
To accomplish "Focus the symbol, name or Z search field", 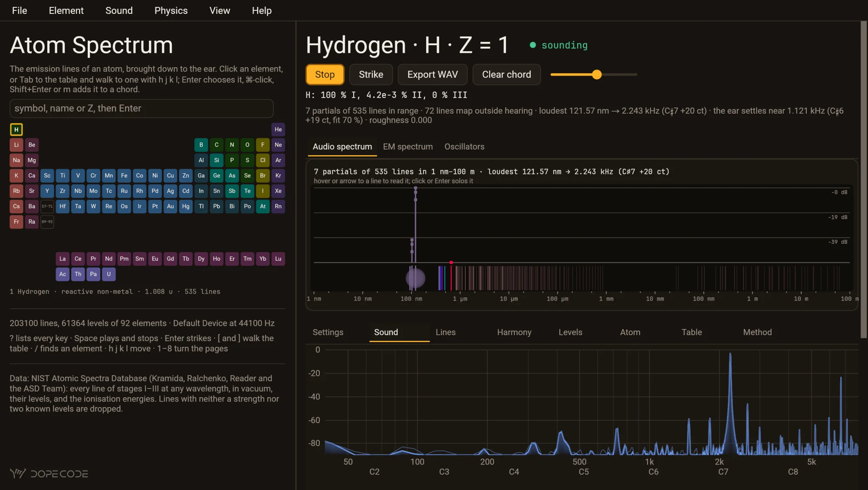I will [x=141, y=108].
